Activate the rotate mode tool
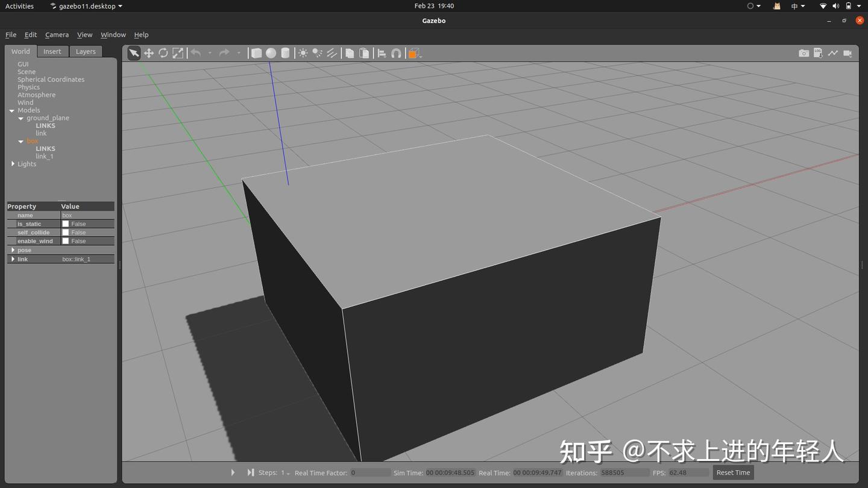Viewport: 868px width, 488px height. [163, 53]
